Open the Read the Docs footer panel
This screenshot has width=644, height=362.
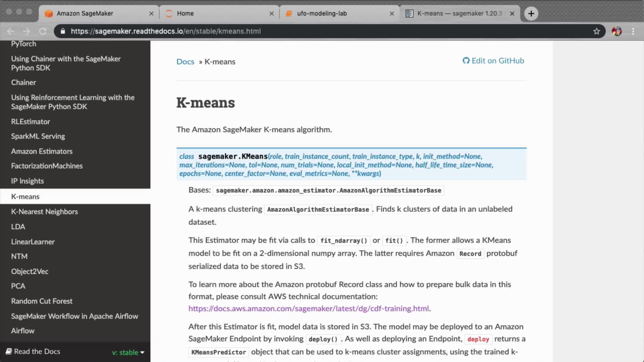pyautogui.click(x=37, y=351)
